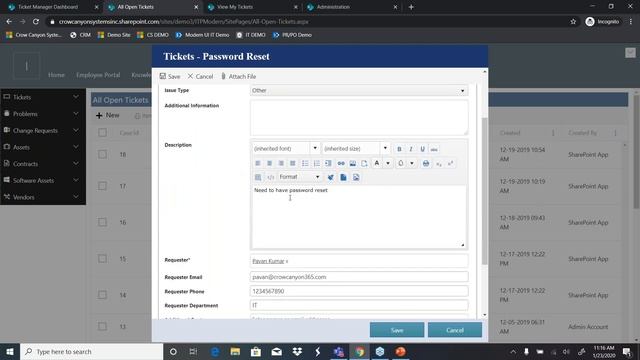
Task: Insert an image in Description
Action: (353, 163)
